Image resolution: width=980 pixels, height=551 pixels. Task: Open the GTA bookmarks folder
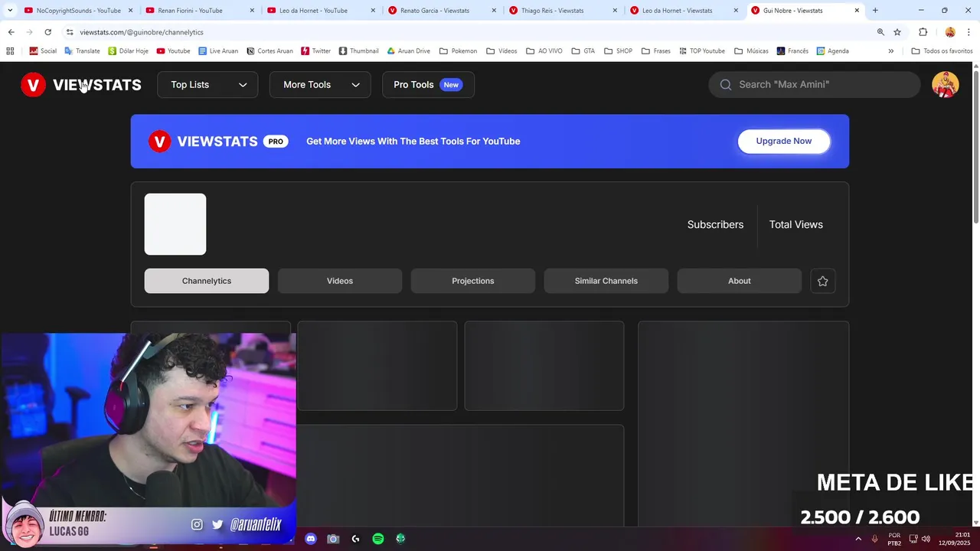pos(583,51)
